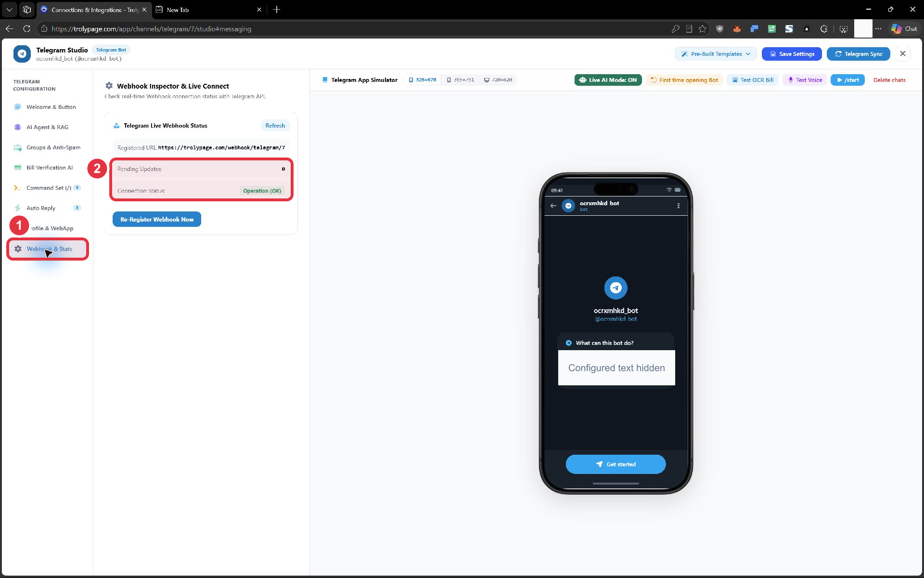924x578 pixels.
Task: Open Bill Verification AI section
Action: (x=47, y=168)
